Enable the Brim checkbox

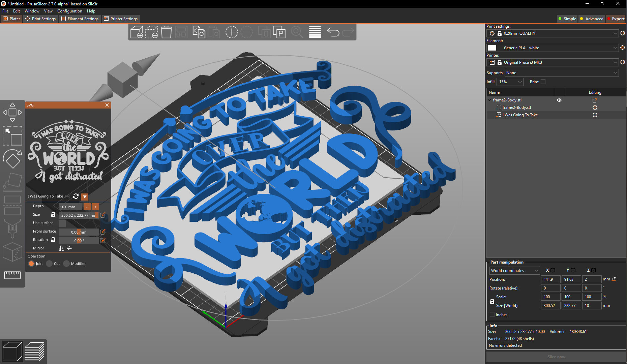(543, 82)
